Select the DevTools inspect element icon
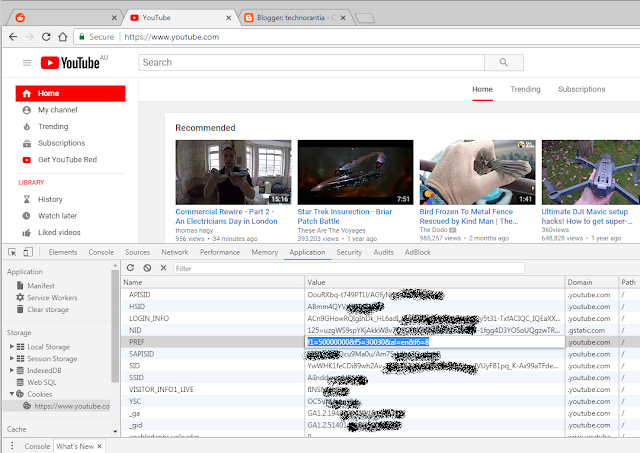Screen dimensions: 640x453 12,252
